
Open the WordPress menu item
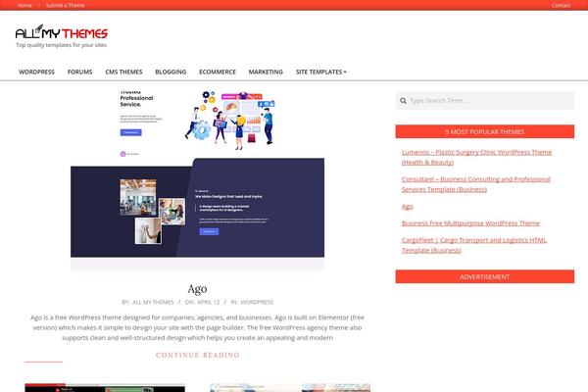(x=37, y=72)
